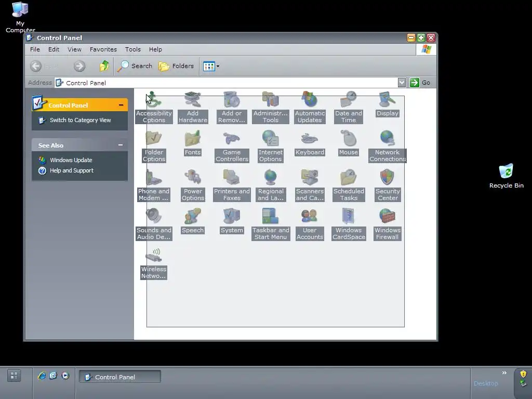This screenshot has height=399, width=532.
Task: Select Phone and Modem Options icon
Action: (x=154, y=185)
